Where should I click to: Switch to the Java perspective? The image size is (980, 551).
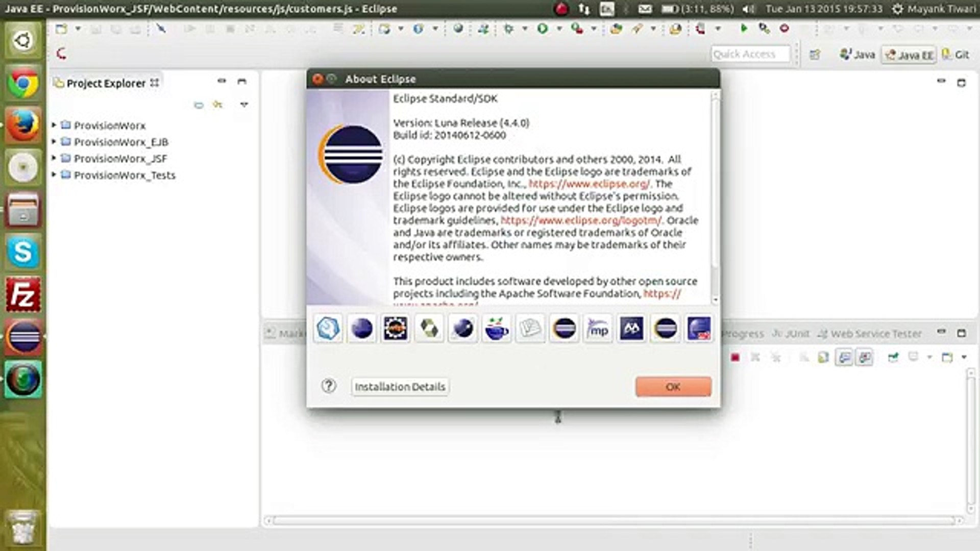point(857,55)
